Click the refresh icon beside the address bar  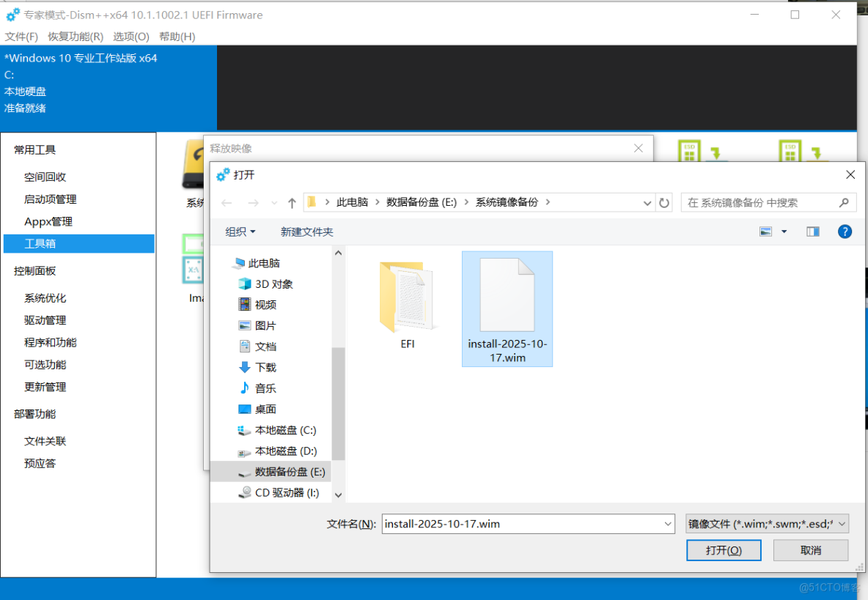663,202
